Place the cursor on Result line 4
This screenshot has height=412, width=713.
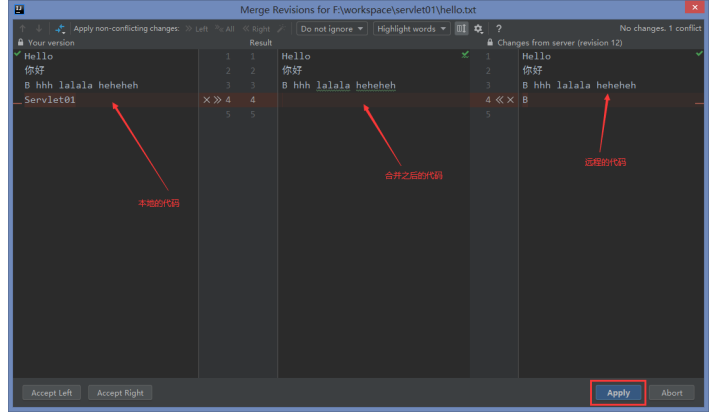374,100
